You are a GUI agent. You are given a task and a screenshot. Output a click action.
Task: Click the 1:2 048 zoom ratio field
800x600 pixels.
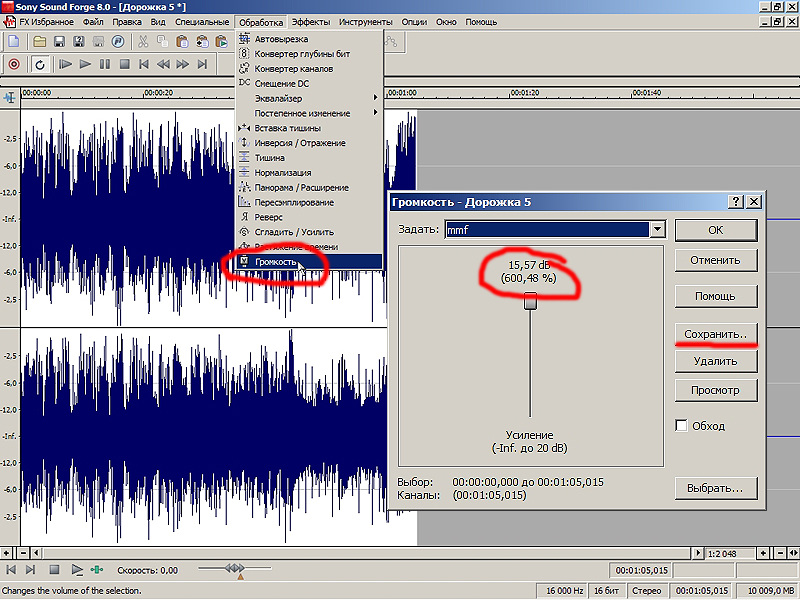coord(731,554)
